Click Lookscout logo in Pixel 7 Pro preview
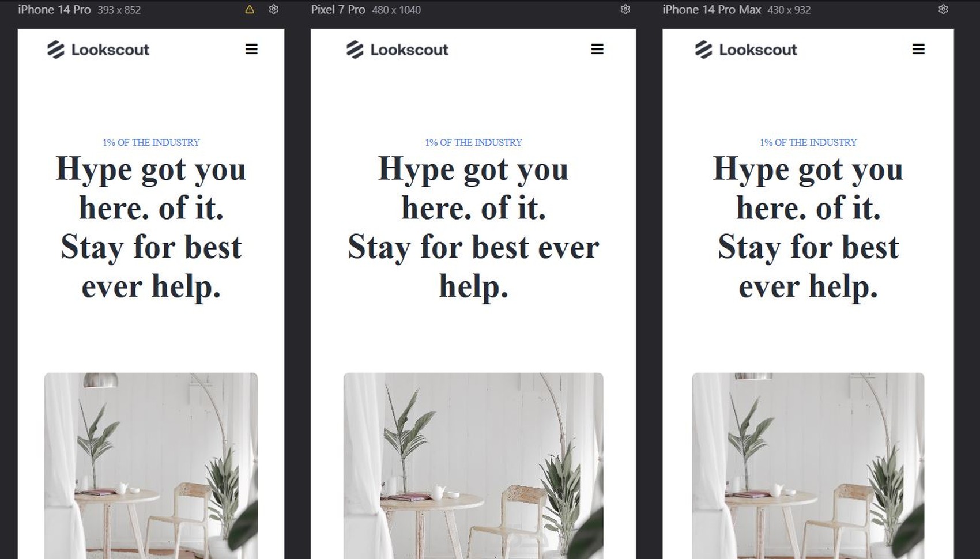This screenshot has height=559, width=980. (x=397, y=50)
